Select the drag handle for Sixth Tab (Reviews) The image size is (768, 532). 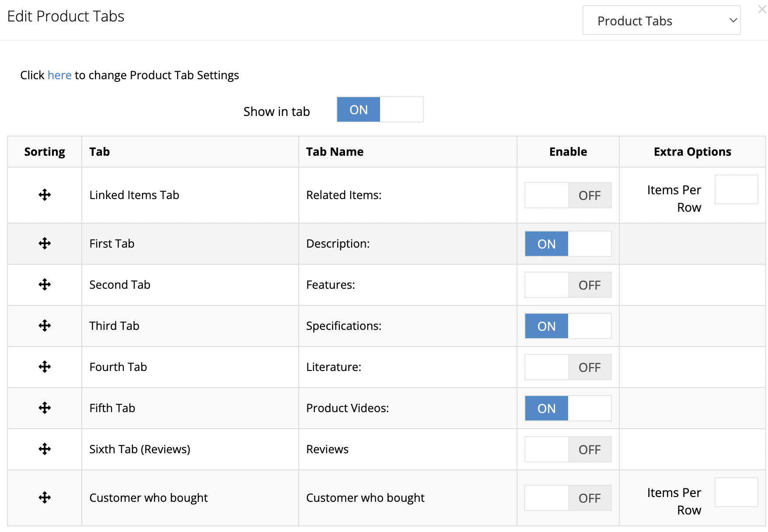click(44, 449)
